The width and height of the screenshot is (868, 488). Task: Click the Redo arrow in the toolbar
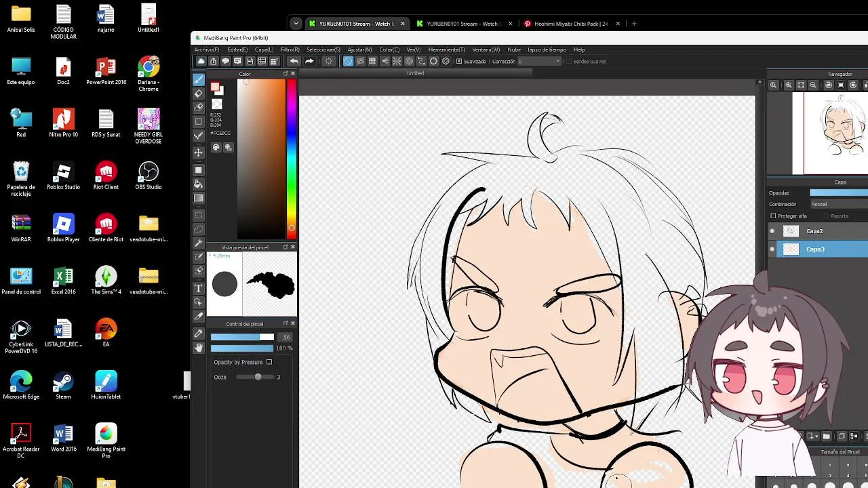[x=309, y=61]
